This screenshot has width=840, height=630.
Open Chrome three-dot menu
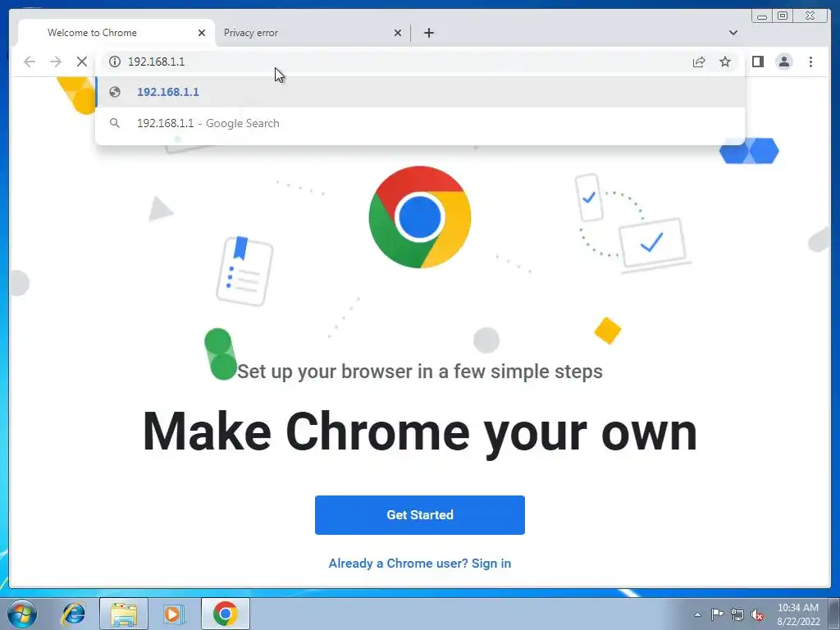[x=810, y=62]
